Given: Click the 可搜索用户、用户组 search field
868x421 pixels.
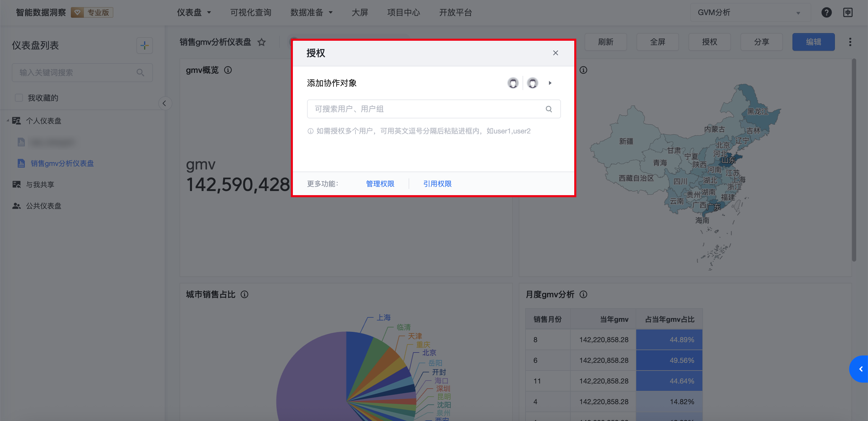Looking at the screenshot, I should pyautogui.click(x=425, y=109).
